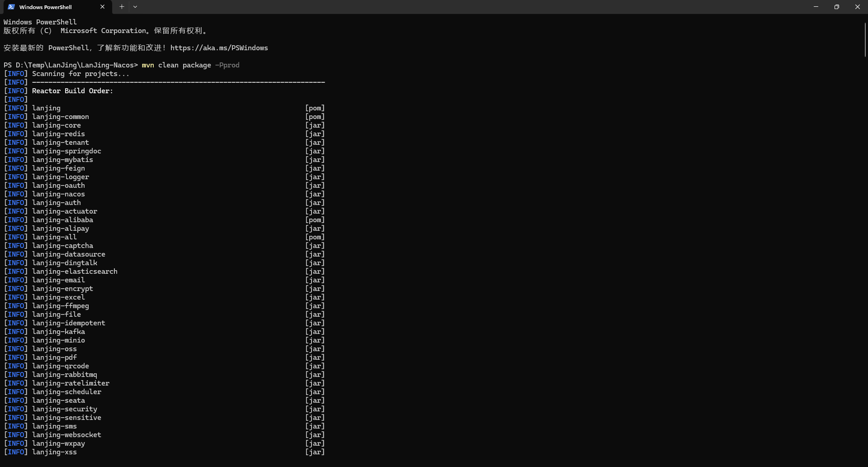This screenshot has height=467, width=868.
Task: Open a new tab with plus button
Action: pyautogui.click(x=122, y=7)
